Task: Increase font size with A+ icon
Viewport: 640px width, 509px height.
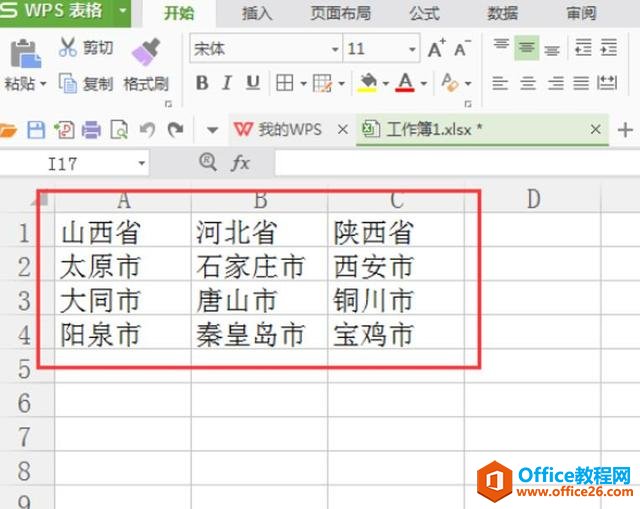Action: coord(436,48)
